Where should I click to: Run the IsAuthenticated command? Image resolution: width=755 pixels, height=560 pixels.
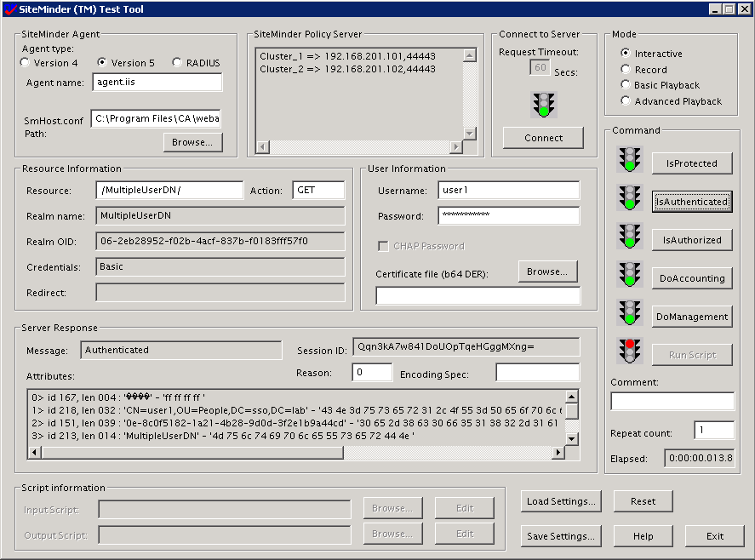tap(692, 202)
